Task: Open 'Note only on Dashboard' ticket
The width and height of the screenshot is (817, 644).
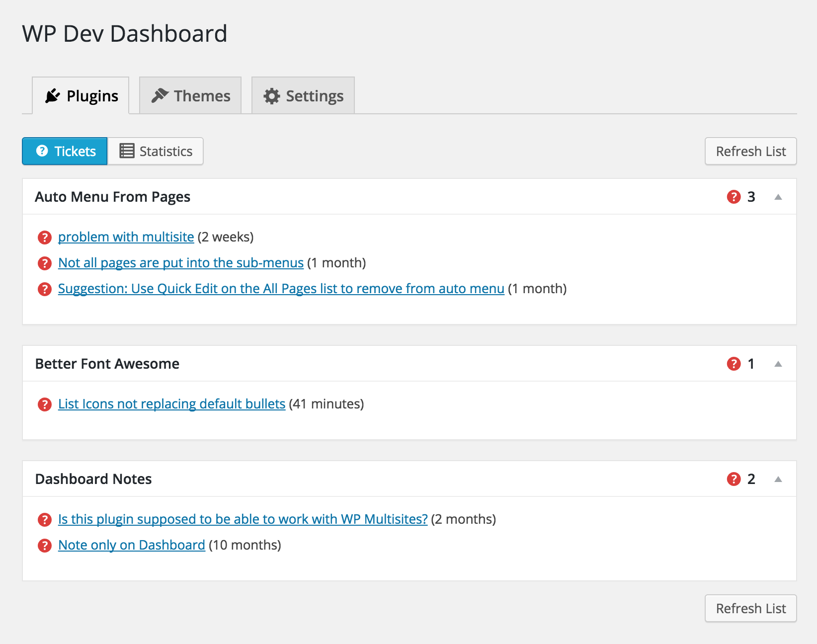Action: coord(132,545)
